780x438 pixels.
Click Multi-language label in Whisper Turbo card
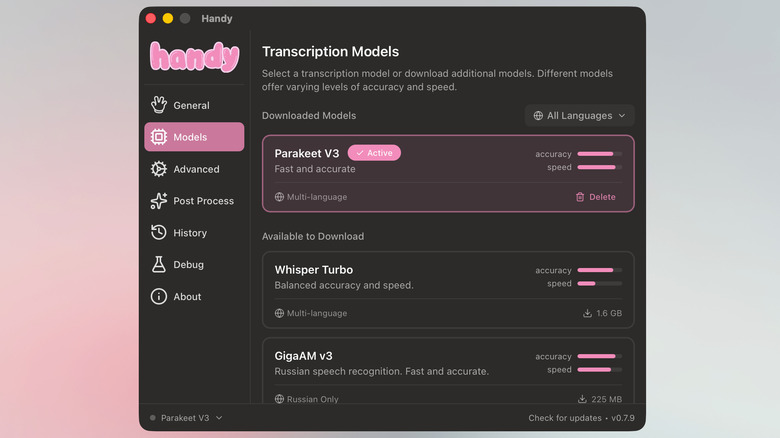click(x=317, y=313)
